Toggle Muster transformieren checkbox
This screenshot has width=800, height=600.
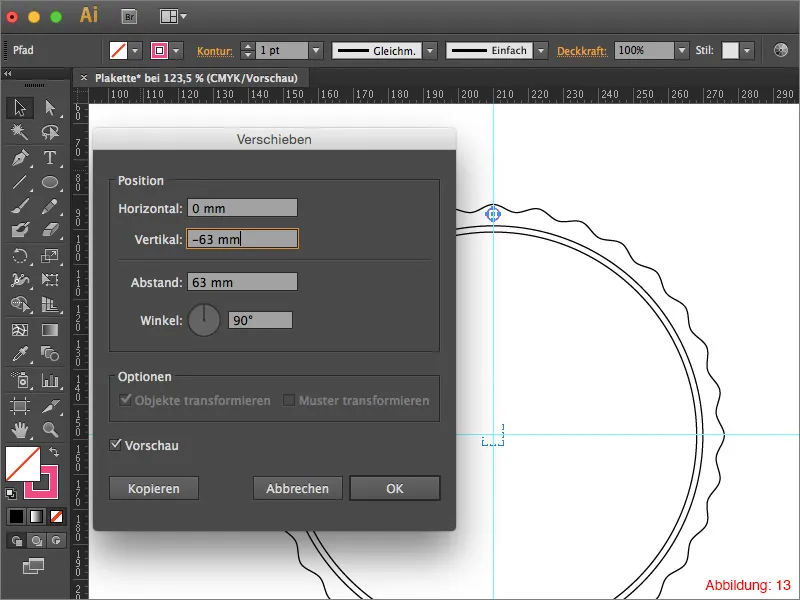pyautogui.click(x=289, y=400)
